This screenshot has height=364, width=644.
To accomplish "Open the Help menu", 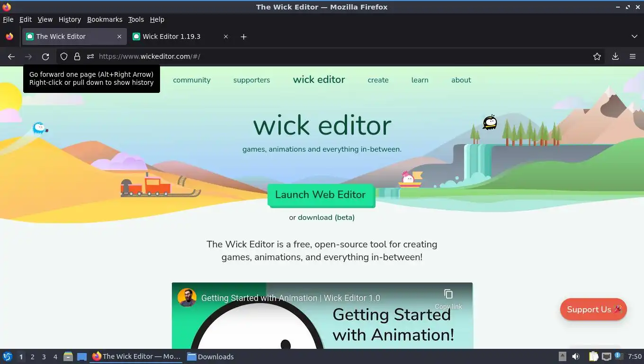I will pyautogui.click(x=157, y=19).
